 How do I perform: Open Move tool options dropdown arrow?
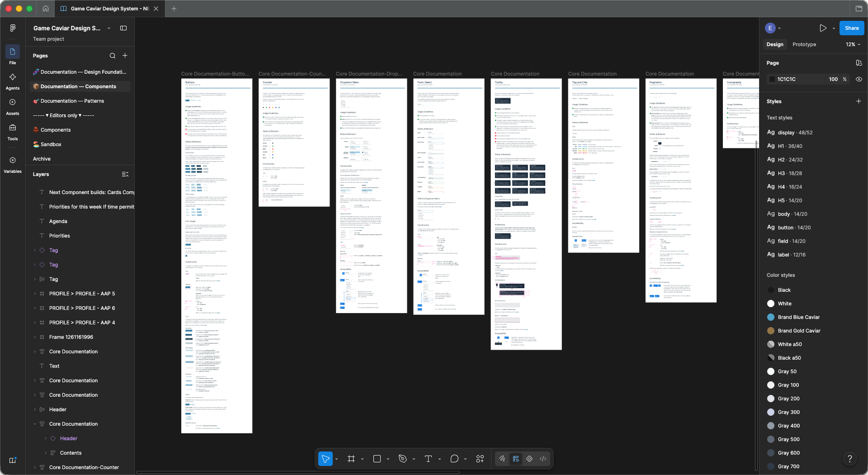click(337, 459)
